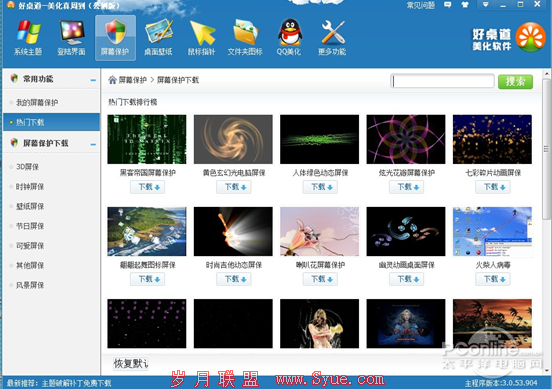Open the 系统主题 Windows flag icon

(28, 32)
